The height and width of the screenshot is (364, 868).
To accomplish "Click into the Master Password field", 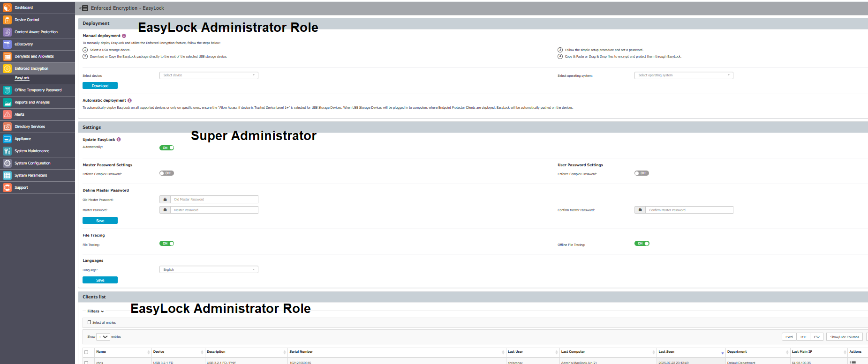I will [x=214, y=210].
